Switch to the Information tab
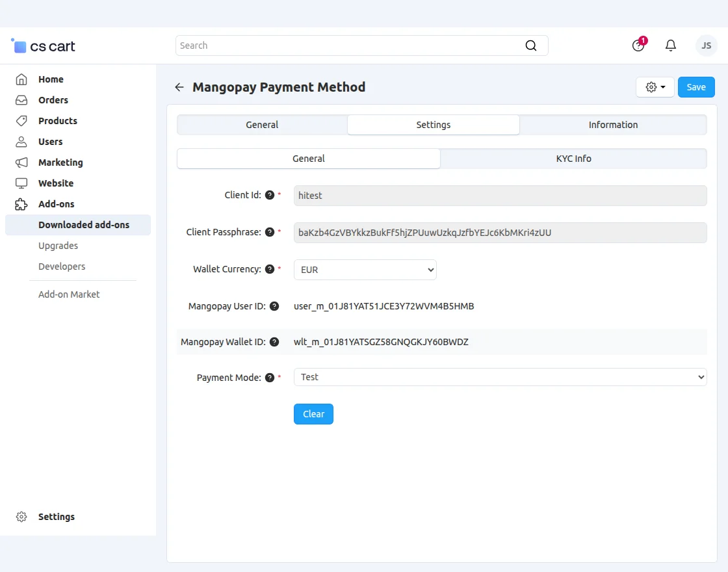 click(x=613, y=125)
